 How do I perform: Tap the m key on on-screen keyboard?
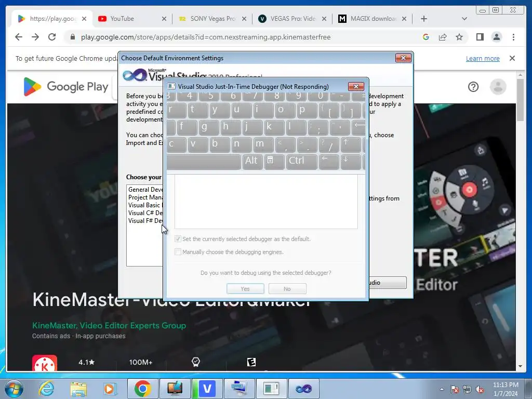click(x=263, y=144)
